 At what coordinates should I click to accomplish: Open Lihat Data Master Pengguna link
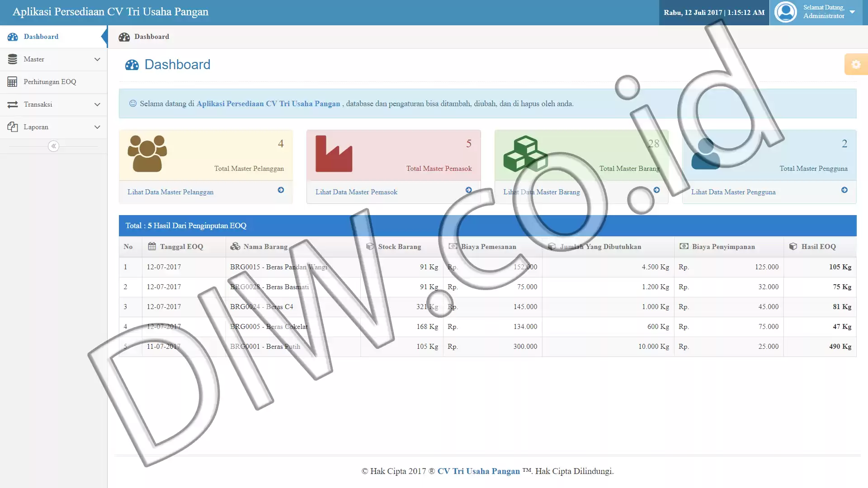pyautogui.click(x=733, y=192)
